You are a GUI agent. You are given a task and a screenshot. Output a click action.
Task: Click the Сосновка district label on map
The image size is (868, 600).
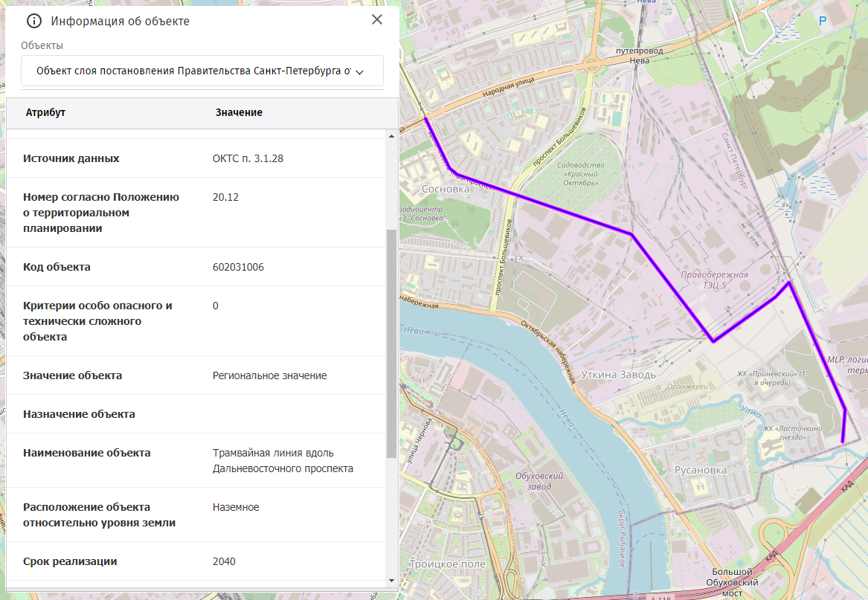[446, 189]
